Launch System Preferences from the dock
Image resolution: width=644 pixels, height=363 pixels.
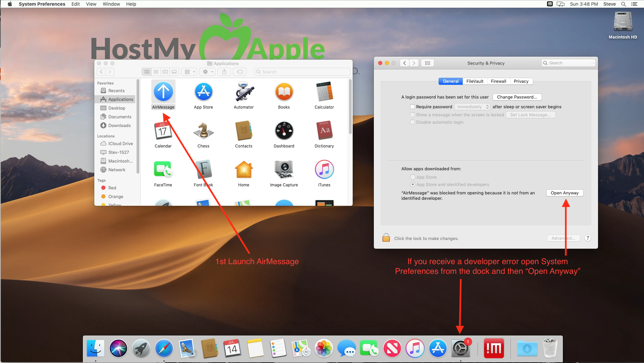(460, 348)
